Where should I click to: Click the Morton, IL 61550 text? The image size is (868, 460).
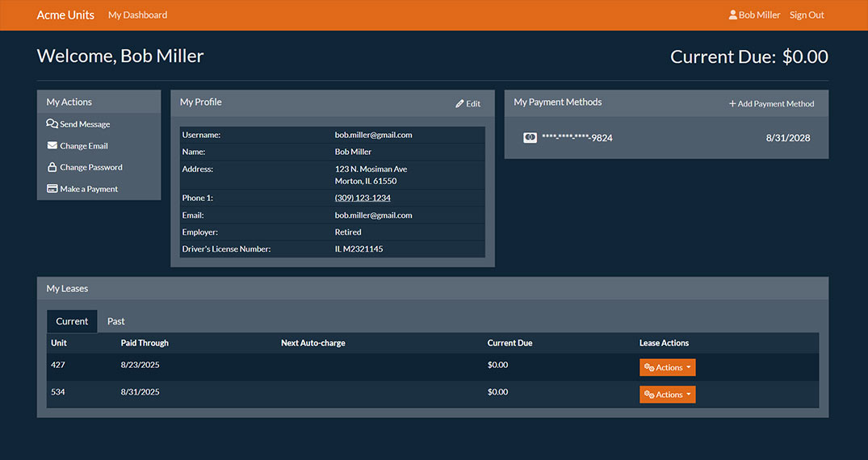pyautogui.click(x=365, y=181)
